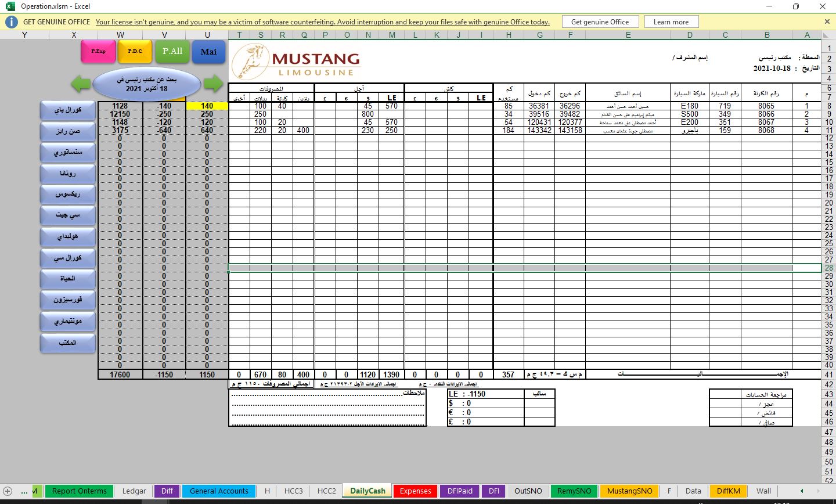Click the pink P.Exp button

click(x=98, y=52)
